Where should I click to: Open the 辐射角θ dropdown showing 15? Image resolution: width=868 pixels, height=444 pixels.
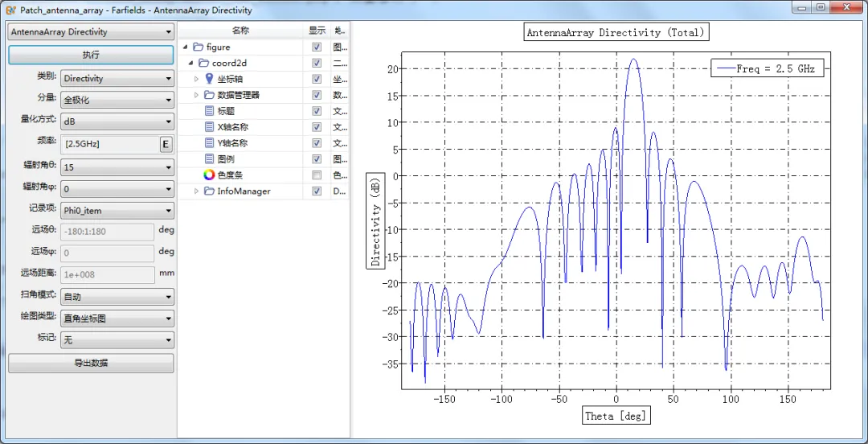(x=117, y=167)
